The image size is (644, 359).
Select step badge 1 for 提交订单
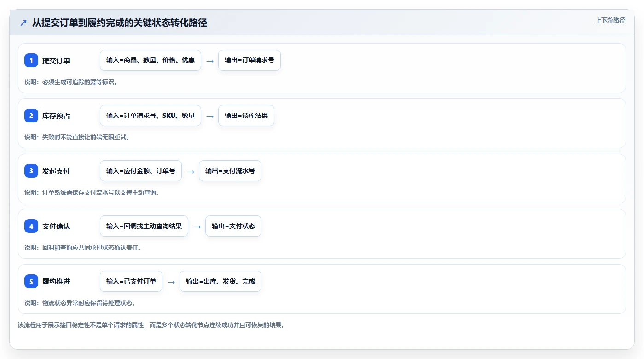point(31,60)
